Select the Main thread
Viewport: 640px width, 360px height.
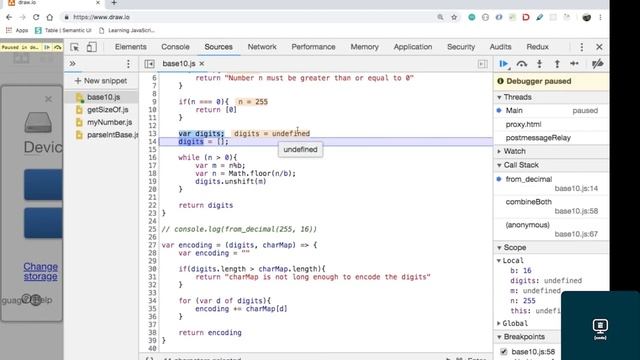tap(551, 111)
